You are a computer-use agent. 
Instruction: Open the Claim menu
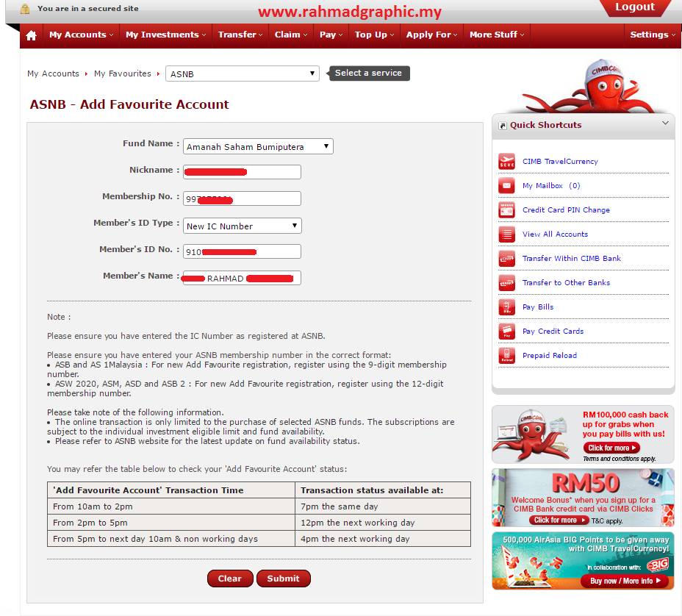[x=291, y=35]
